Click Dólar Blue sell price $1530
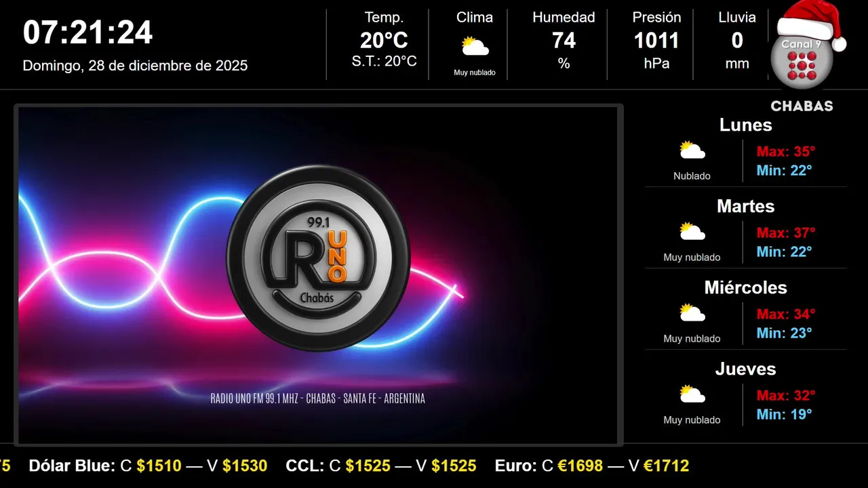868x488 pixels. [245, 466]
